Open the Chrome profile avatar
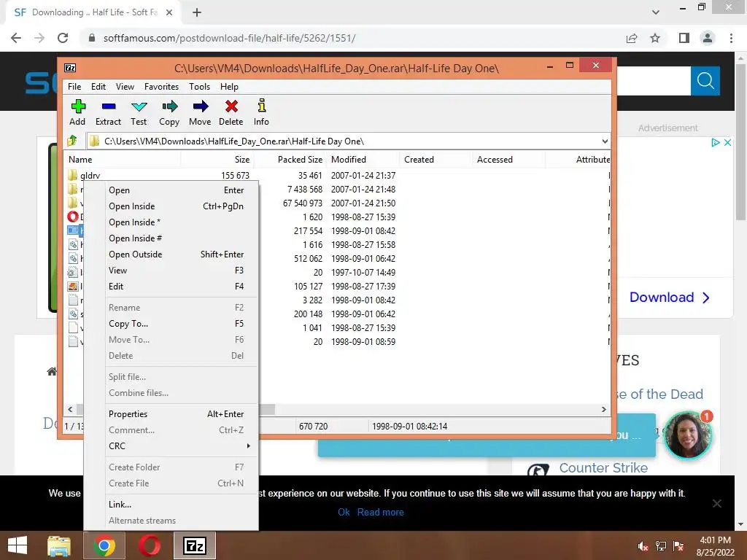Image resolution: width=747 pixels, height=560 pixels. tap(708, 38)
